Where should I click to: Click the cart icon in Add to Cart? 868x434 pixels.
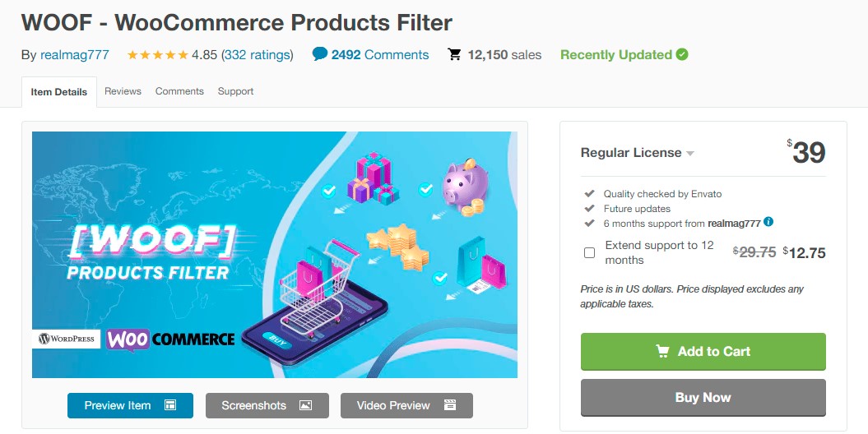pyautogui.click(x=662, y=351)
